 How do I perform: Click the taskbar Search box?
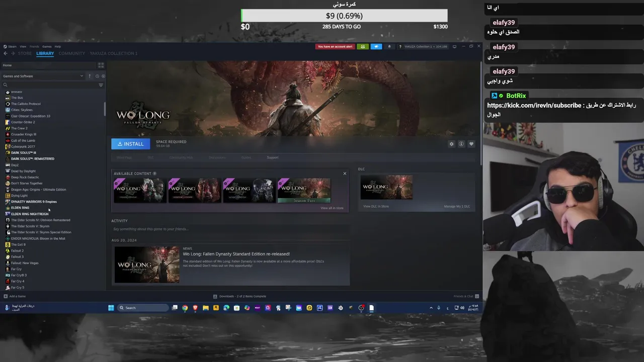pyautogui.click(x=143, y=308)
